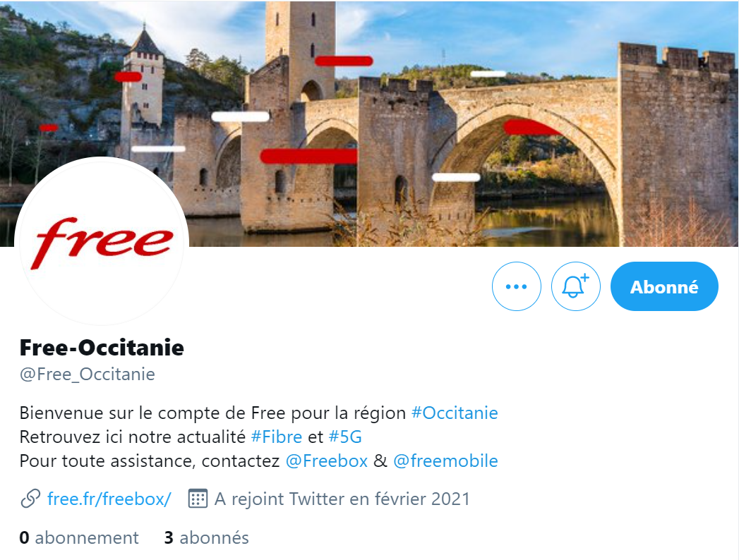This screenshot has height=560, width=739.
Task: Click the 'Bienvenue sur le compte de Free' bio text
Action: tap(152, 413)
